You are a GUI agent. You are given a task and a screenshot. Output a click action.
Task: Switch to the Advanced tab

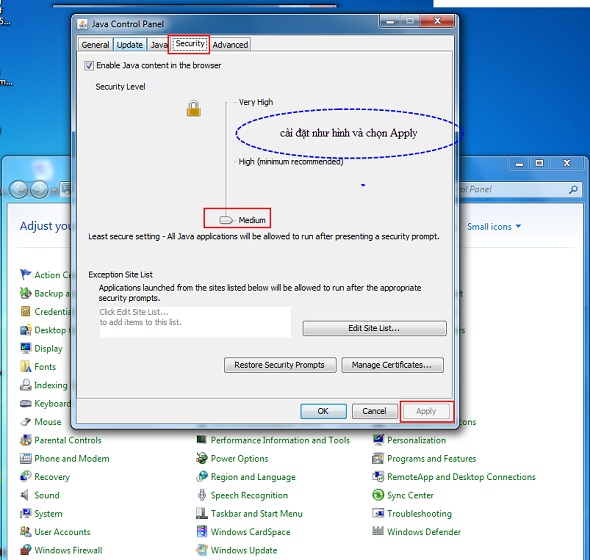[x=230, y=45]
